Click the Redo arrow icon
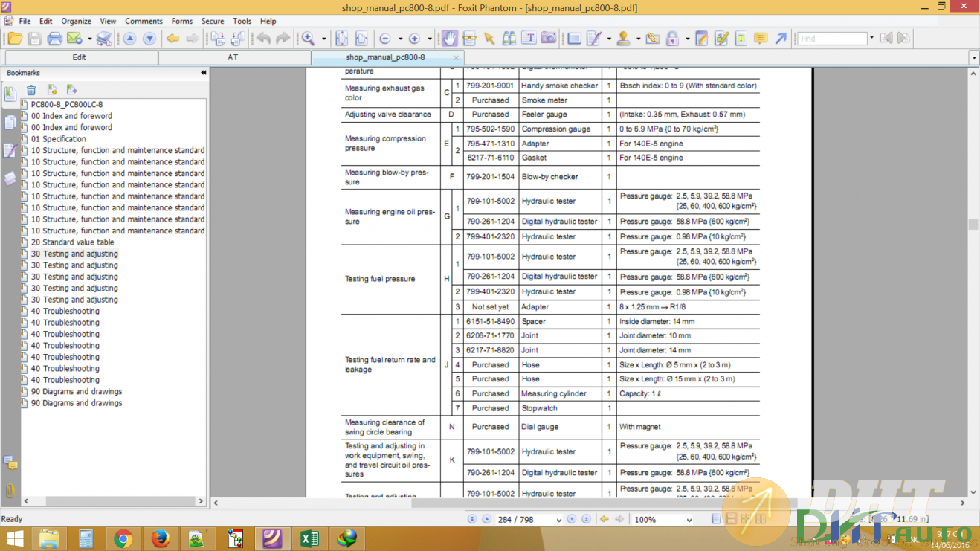This screenshot has height=551, width=980. pos(283,39)
